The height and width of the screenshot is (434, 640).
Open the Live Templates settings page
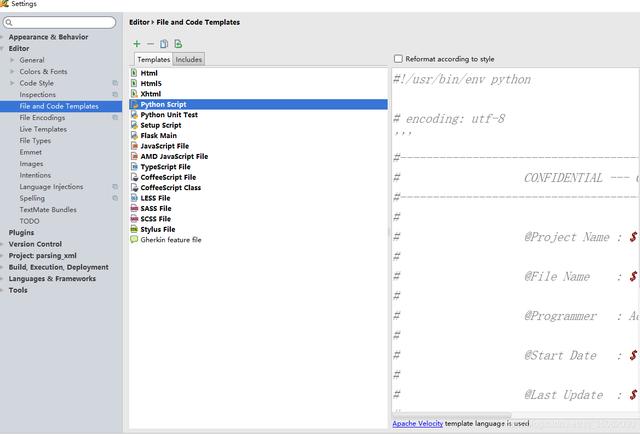43,129
